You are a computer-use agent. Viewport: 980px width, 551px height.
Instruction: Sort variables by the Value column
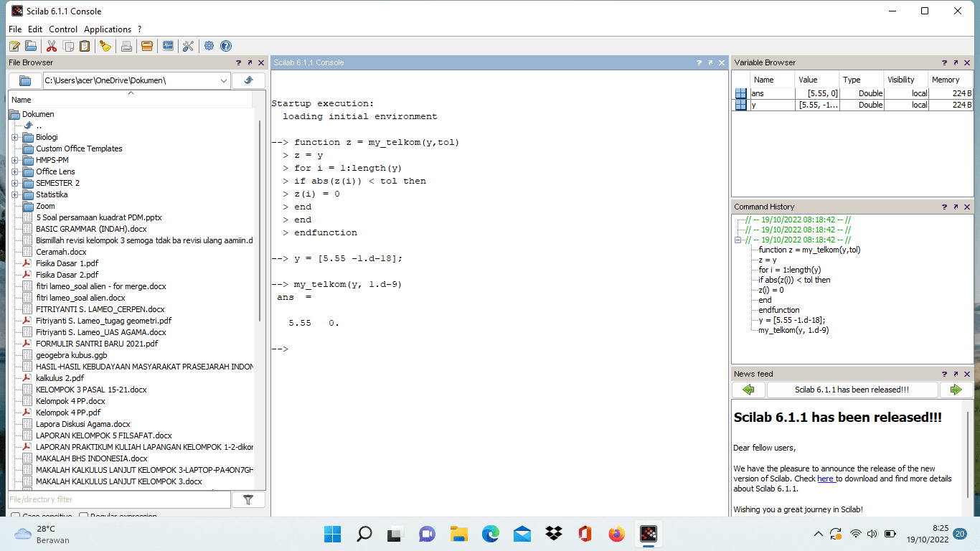coord(816,80)
